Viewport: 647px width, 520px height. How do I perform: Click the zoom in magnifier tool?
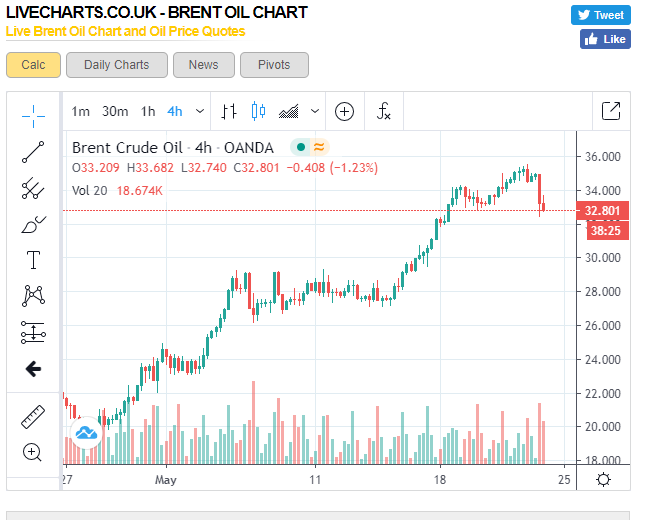click(x=32, y=452)
